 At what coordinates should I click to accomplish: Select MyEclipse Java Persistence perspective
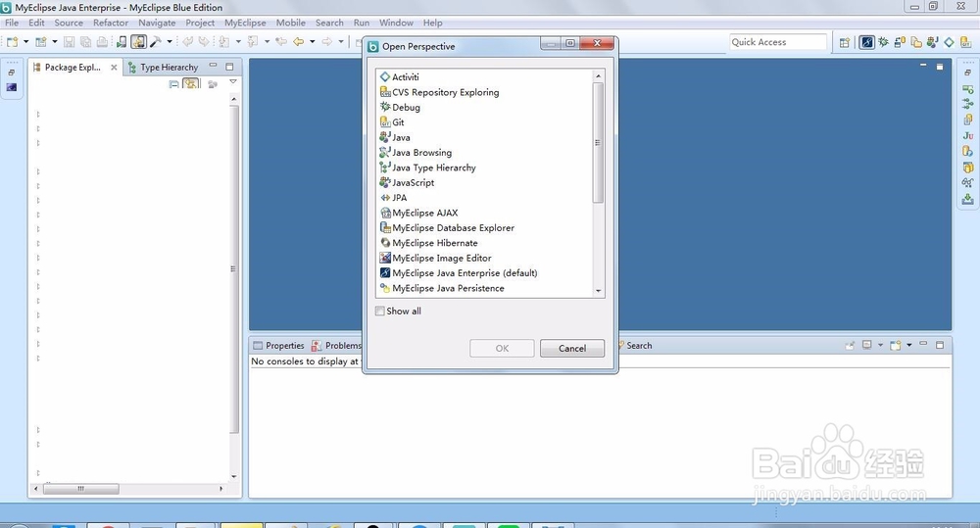coord(442,288)
